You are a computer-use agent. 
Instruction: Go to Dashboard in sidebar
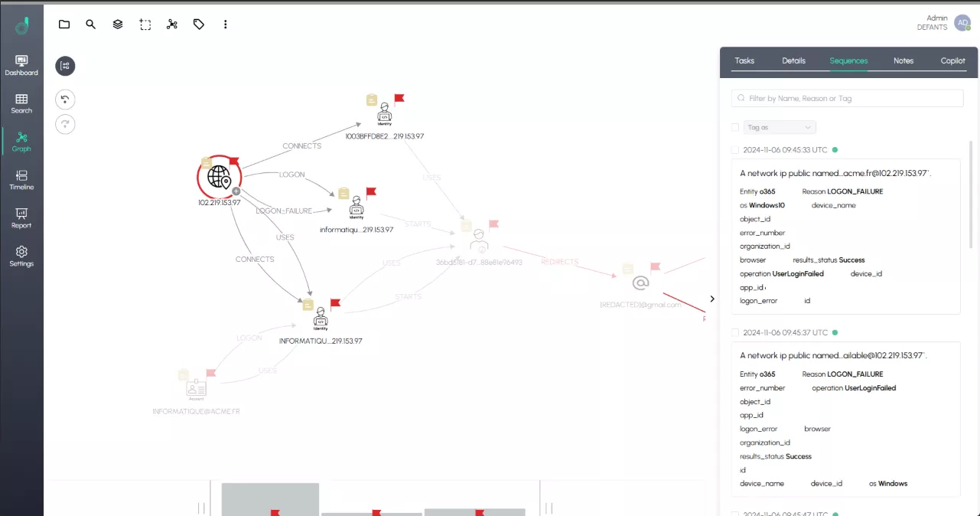[x=21, y=66]
